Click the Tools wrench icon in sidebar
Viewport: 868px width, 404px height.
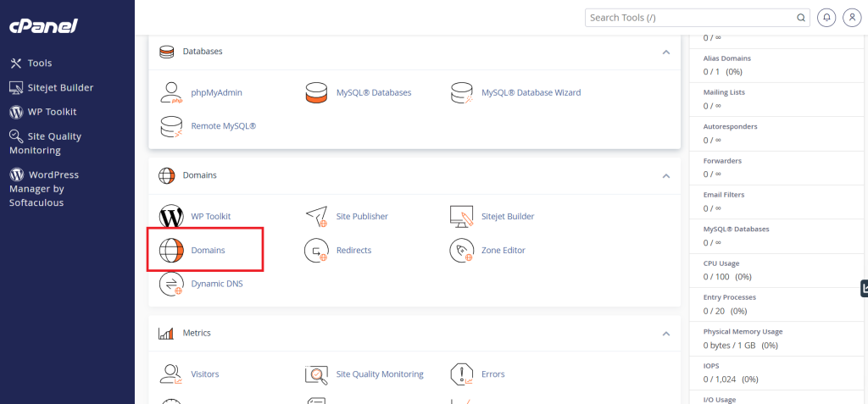tap(16, 63)
